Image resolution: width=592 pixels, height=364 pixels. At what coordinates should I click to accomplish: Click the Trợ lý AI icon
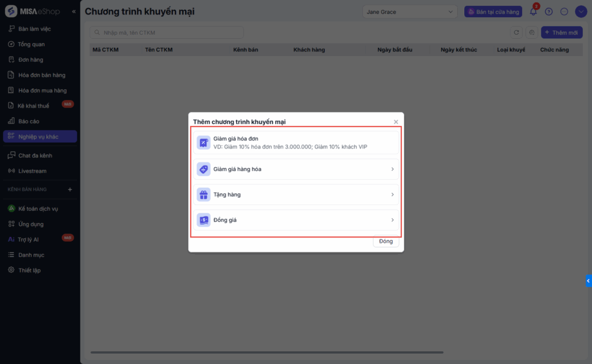(x=11, y=239)
